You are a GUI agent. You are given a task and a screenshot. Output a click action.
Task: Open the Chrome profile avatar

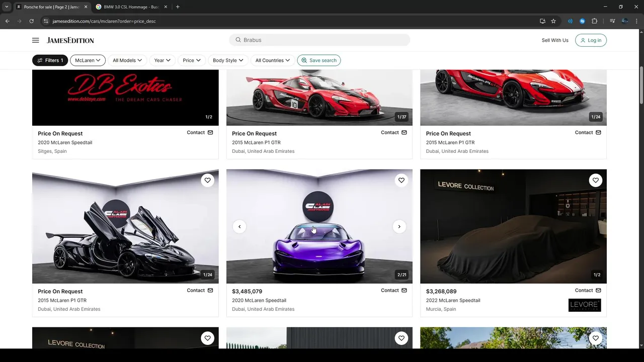pyautogui.click(x=625, y=21)
